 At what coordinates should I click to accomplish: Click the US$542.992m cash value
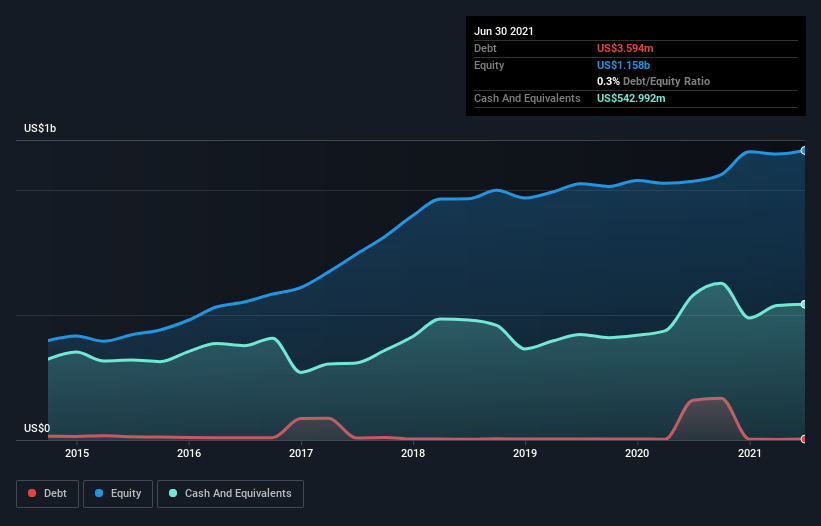coord(631,98)
